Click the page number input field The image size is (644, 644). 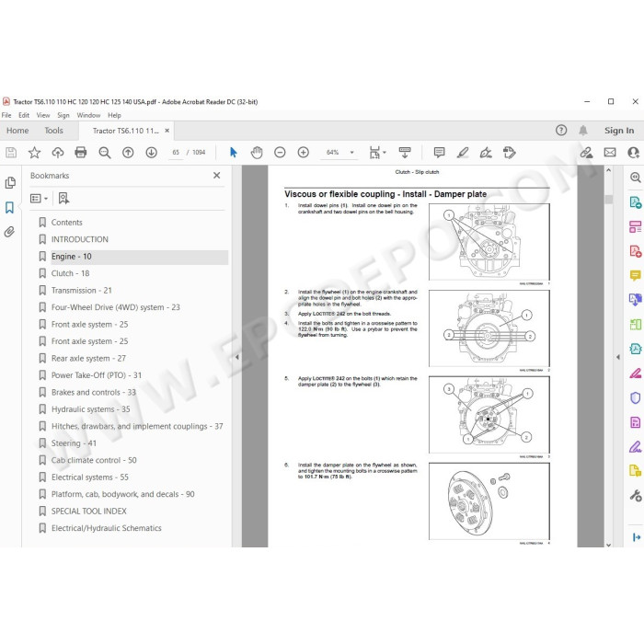pyautogui.click(x=176, y=153)
